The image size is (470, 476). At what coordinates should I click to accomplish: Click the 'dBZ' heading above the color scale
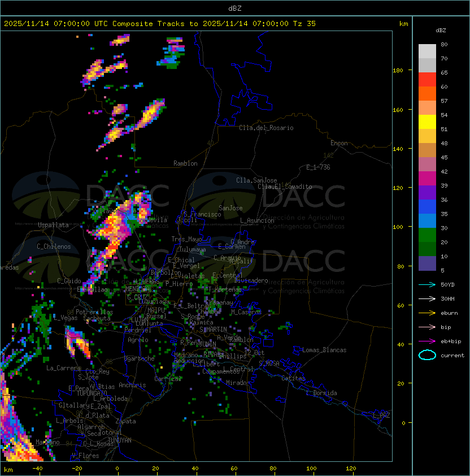coord(441,31)
